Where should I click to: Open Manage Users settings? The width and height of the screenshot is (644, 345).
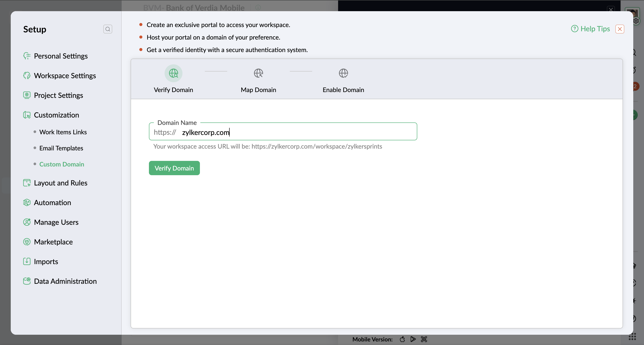tap(56, 222)
